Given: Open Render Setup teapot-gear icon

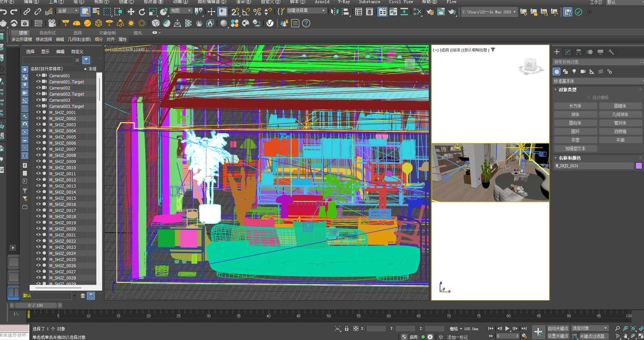Looking at the screenshot, I should 430,12.
